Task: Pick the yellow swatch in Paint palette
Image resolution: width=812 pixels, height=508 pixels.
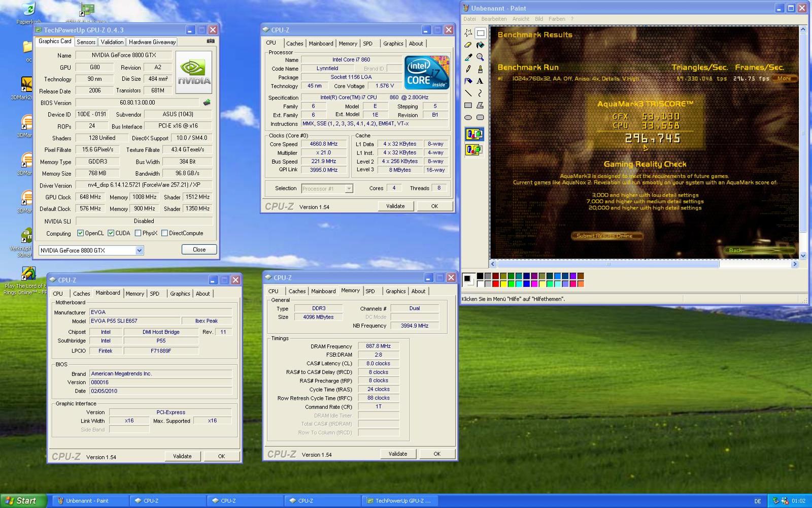Action: (x=503, y=283)
